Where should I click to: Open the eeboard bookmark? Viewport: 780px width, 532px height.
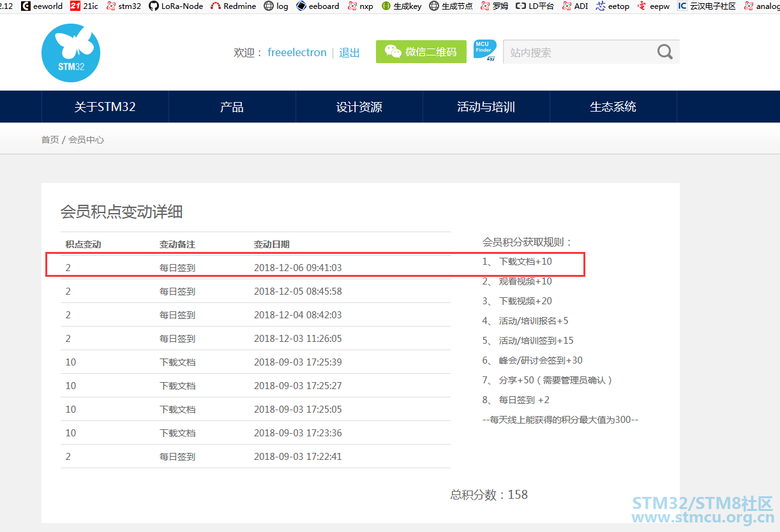[318, 6]
